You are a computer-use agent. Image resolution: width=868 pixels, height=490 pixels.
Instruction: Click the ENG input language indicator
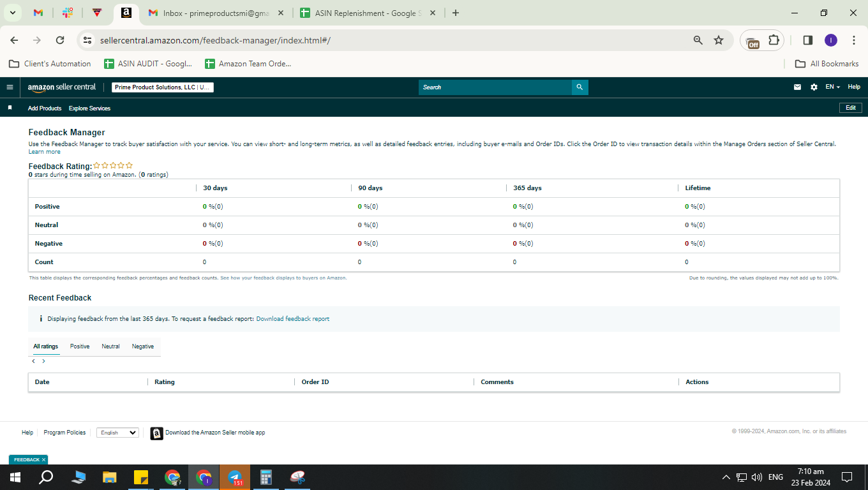(775, 477)
